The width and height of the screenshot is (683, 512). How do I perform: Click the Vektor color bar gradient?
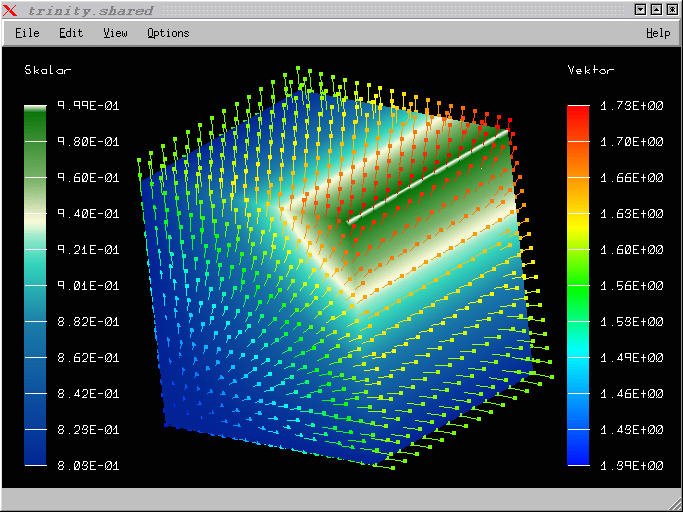pyautogui.click(x=578, y=285)
